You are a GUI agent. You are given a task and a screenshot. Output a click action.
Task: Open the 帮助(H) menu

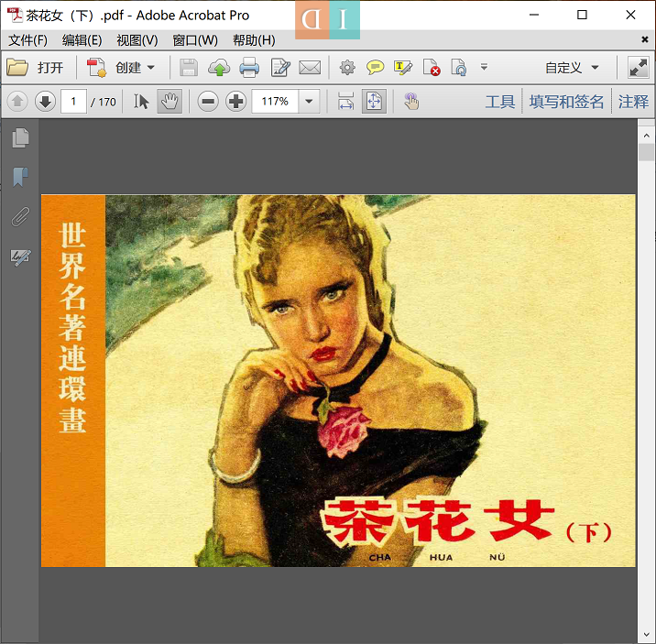[x=254, y=40]
